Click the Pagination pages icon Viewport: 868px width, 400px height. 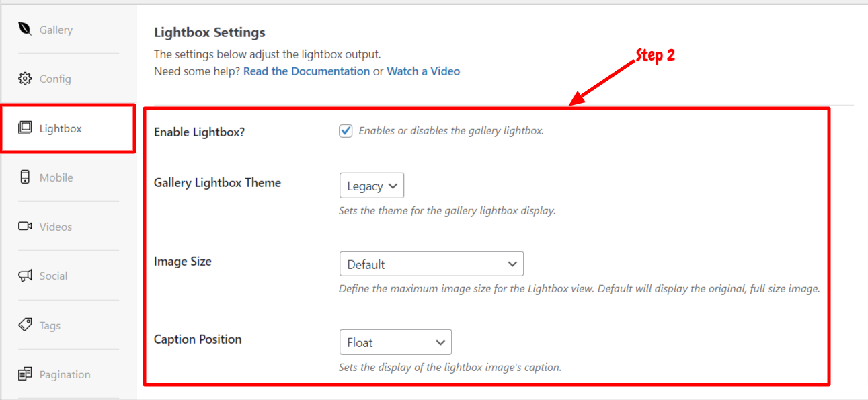[x=25, y=374]
